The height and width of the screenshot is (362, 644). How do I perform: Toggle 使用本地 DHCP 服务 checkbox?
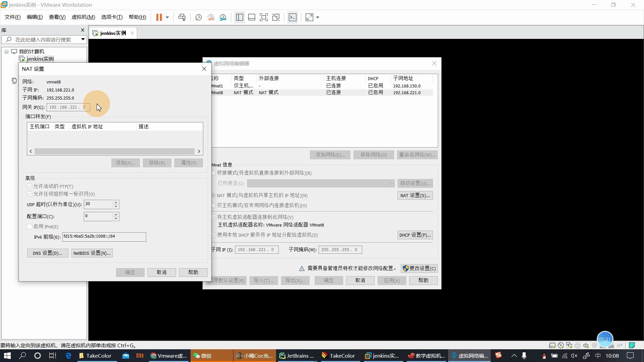tap(214, 235)
